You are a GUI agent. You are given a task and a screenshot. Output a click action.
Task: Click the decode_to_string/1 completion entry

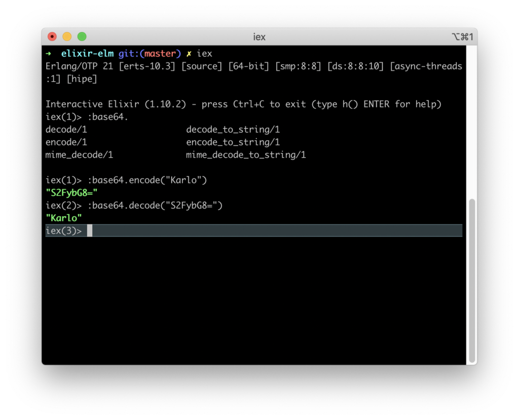tap(233, 129)
